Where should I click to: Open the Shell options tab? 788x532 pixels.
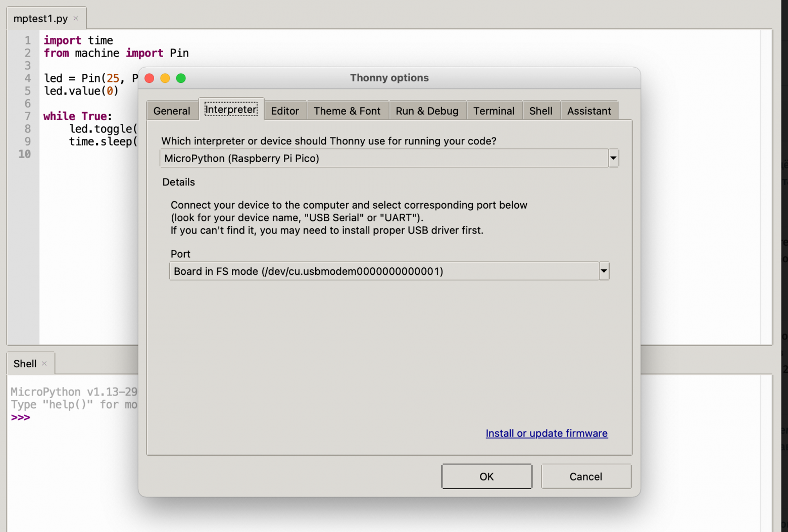(x=540, y=111)
